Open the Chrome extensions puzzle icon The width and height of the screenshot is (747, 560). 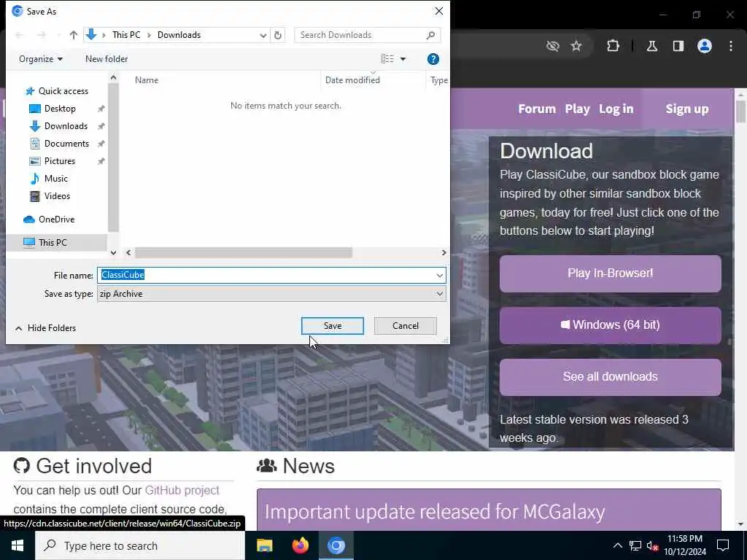click(613, 46)
